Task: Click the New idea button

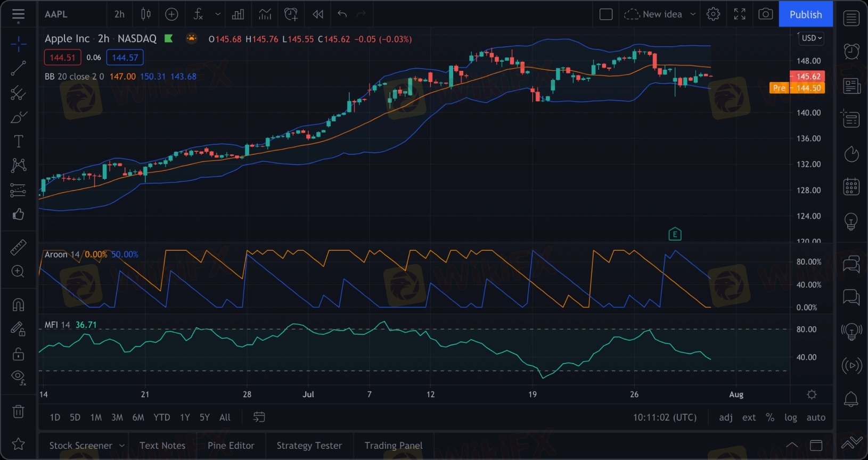Action: coord(653,14)
